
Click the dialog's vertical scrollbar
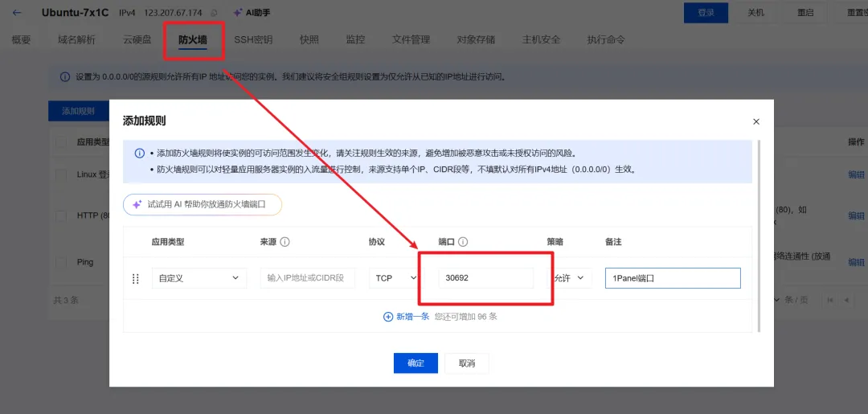759,236
